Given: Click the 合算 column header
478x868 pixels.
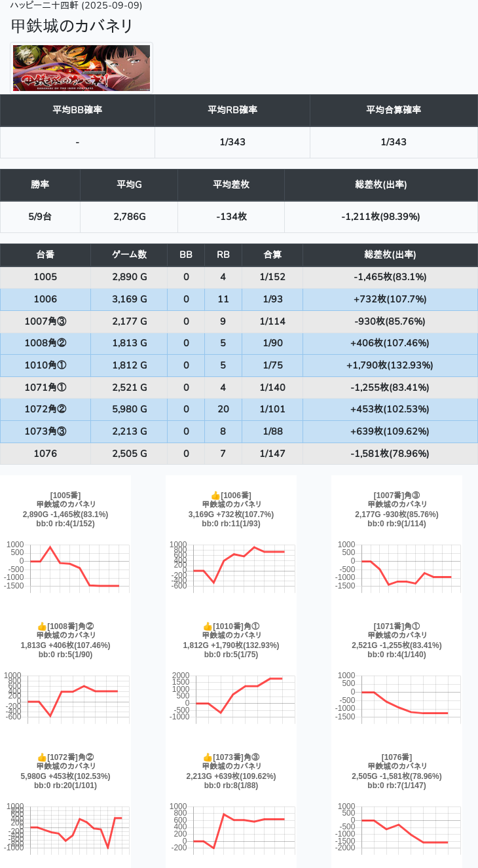Looking at the screenshot, I should coord(272,255).
